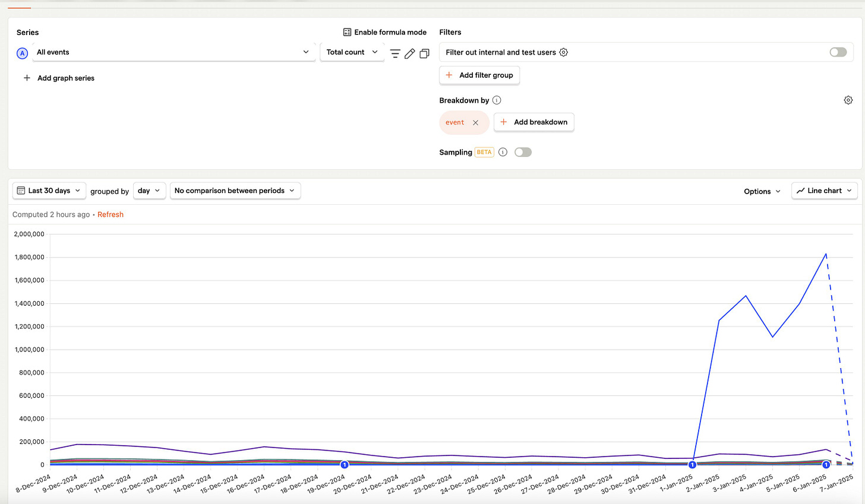Change the grouped by day interval
Image resolution: width=865 pixels, height=504 pixels.
[149, 191]
